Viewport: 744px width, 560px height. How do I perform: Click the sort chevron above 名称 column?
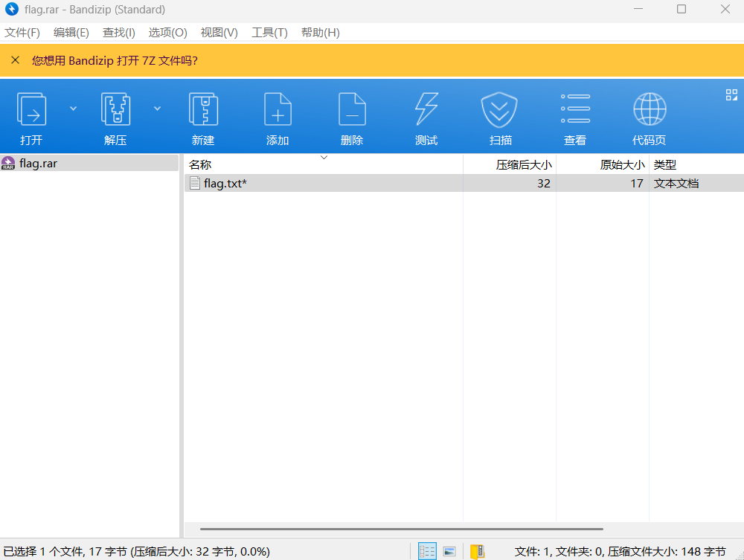pyautogui.click(x=324, y=158)
